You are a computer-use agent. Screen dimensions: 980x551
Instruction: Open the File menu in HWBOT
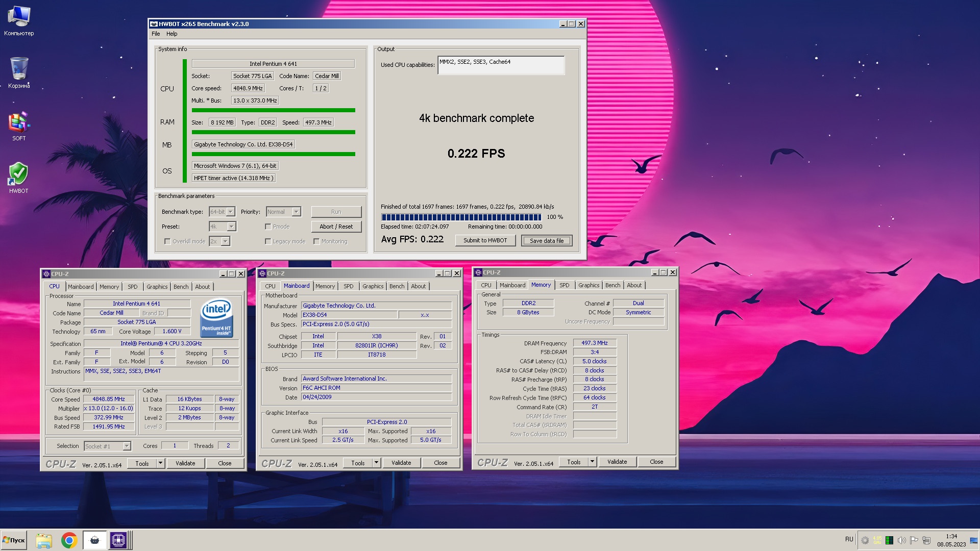point(156,34)
